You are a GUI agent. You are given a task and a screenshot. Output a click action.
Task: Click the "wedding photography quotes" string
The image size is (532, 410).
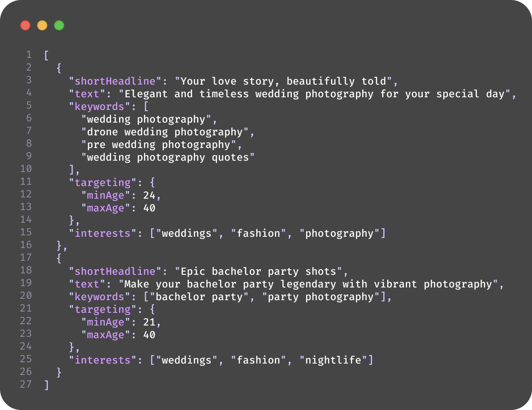(168, 157)
